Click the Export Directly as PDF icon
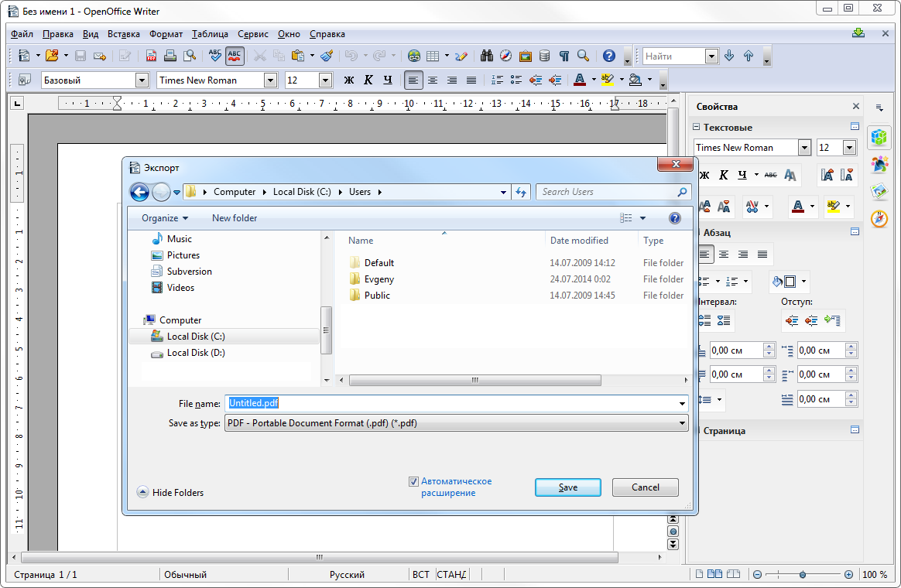This screenshot has width=901, height=588. pyautogui.click(x=151, y=56)
